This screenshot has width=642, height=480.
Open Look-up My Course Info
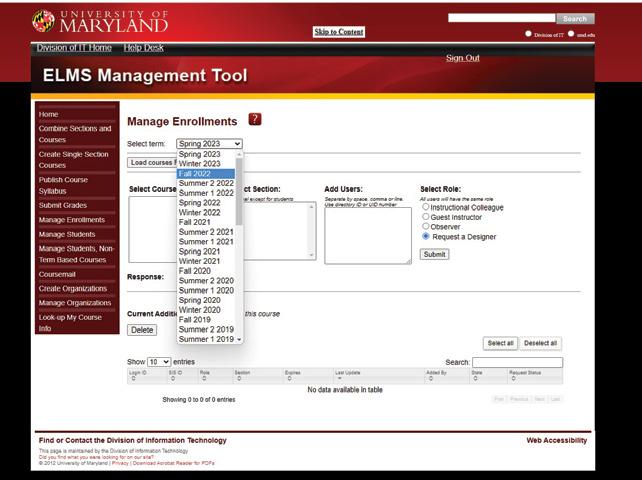tap(70, 323)
